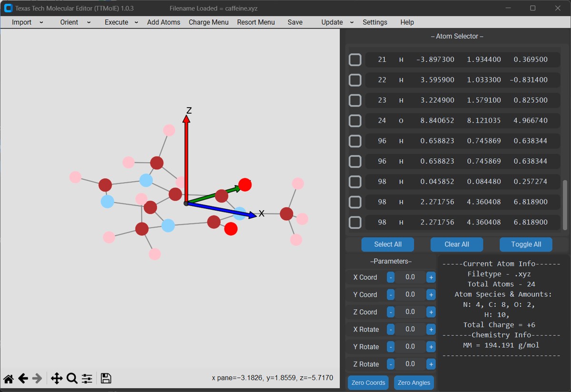Screen dimensions: 571x392
Task: Open the Settings menu
Action: [375, 22]
